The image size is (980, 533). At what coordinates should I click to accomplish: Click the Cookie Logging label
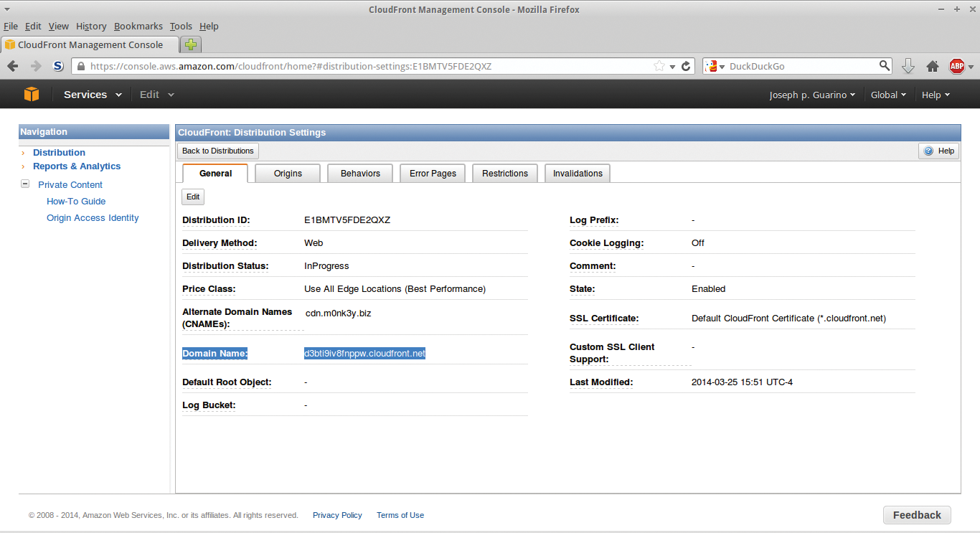pos(607,243)
